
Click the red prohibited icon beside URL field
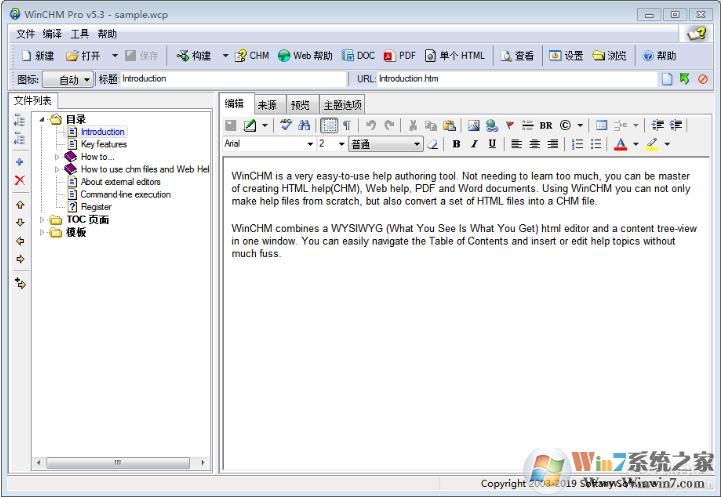tap(703, 79)
